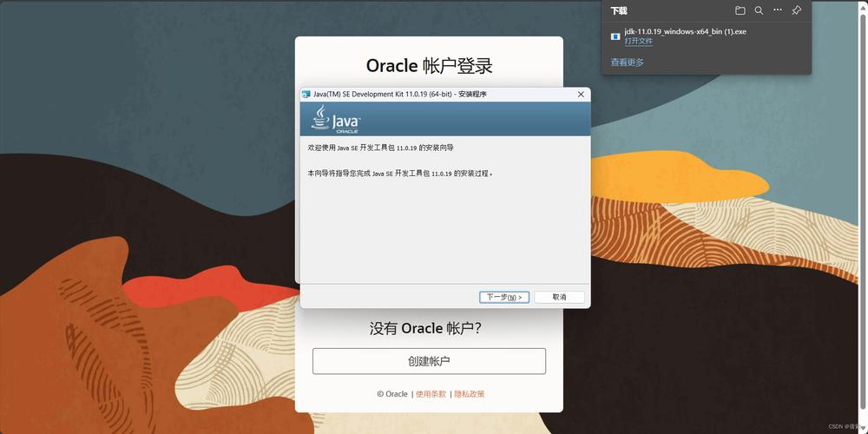Close the Java SE installer window
The image size is (868, 434).
[x=581, y=95]
